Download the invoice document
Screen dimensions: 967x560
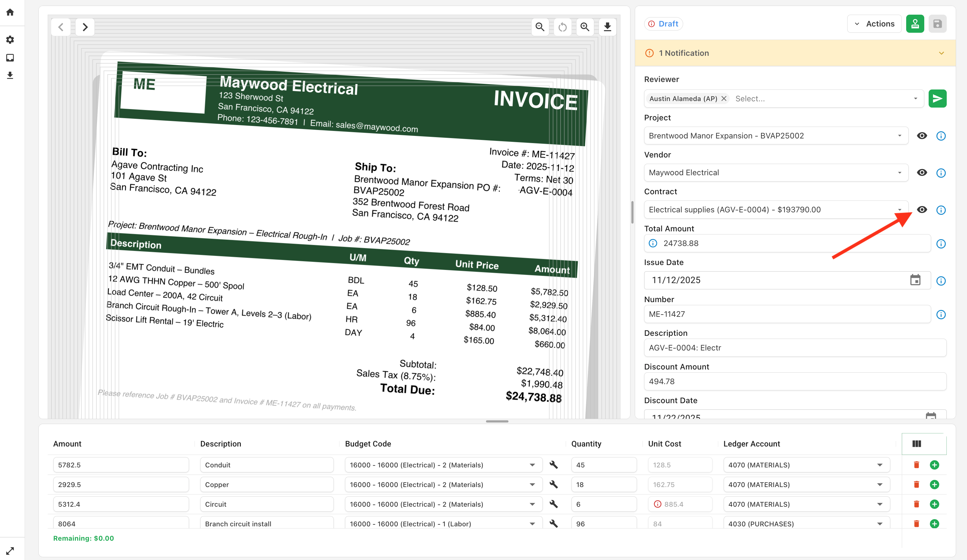click(607, 27)
